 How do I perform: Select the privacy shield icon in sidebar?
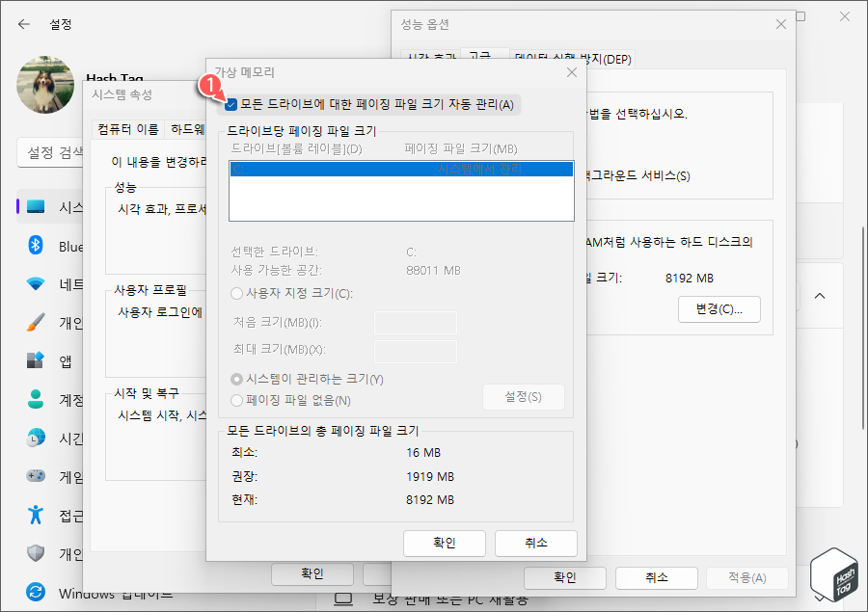(x=34, y=553)
